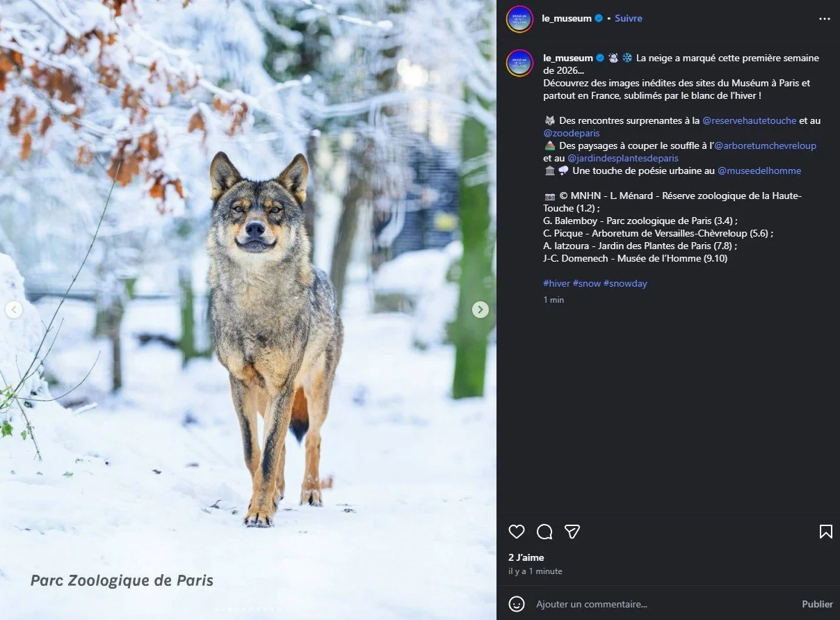The image size is (840, 620).
Task: Open the #snow hashtag
Action: pyautogui.click(x=587, y=283)
